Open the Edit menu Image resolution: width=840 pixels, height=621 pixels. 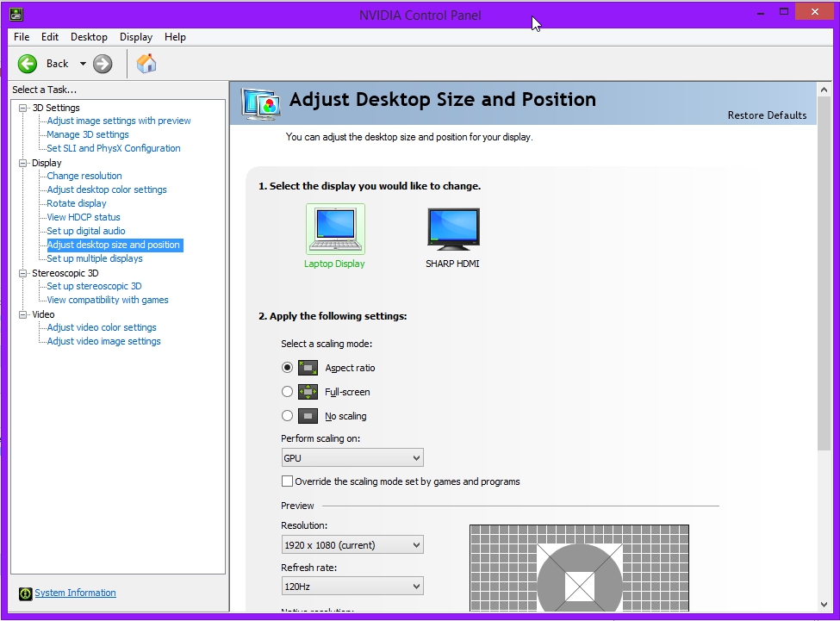click(x=50, y=37)
